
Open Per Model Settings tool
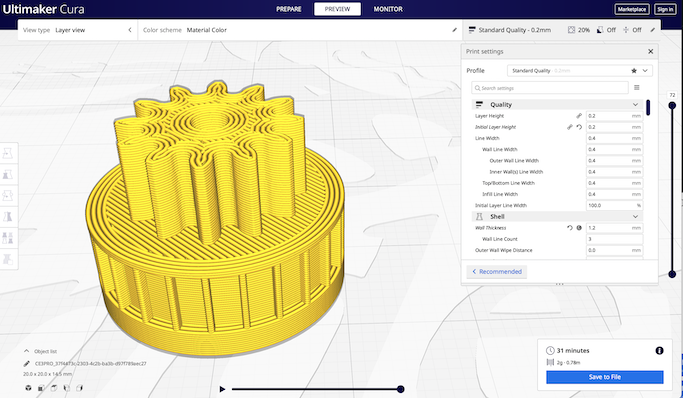[x=8, y=238]
